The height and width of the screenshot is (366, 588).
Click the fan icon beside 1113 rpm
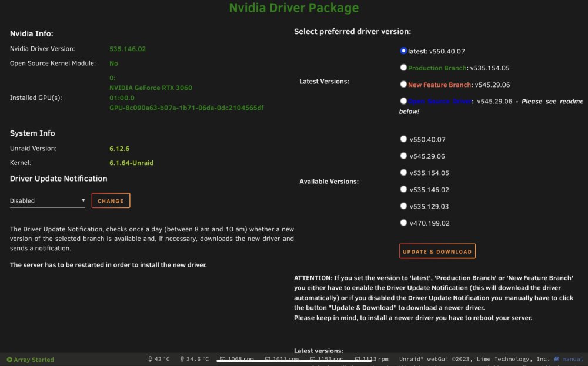point(358,359)
